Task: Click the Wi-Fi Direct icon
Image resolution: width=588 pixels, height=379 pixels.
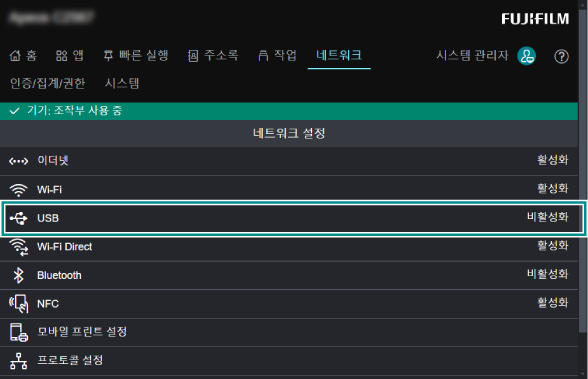Action: tap(18, 247)
